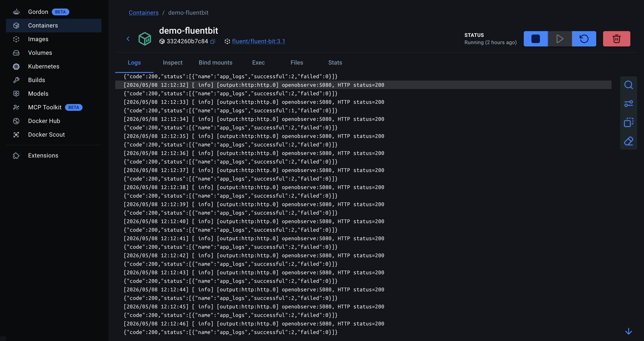Select highlighted log line at 12:12:32
Image resolution: width=644 pixels, height=341 pixels.
(x=363, y=85)
